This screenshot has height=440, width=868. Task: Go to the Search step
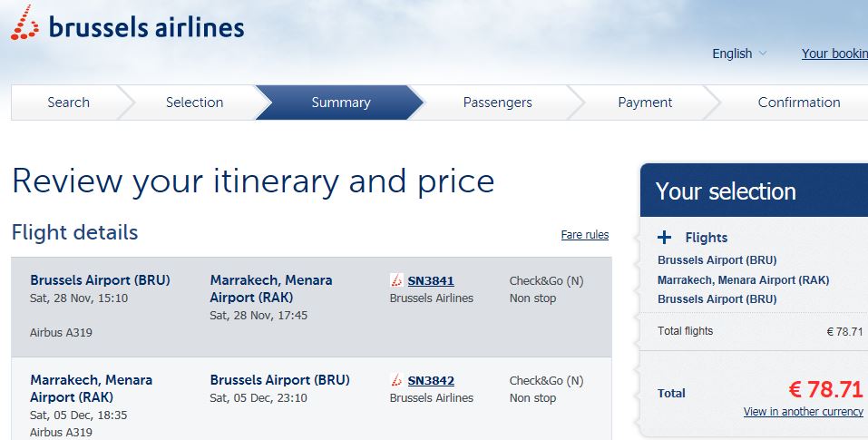68,103
